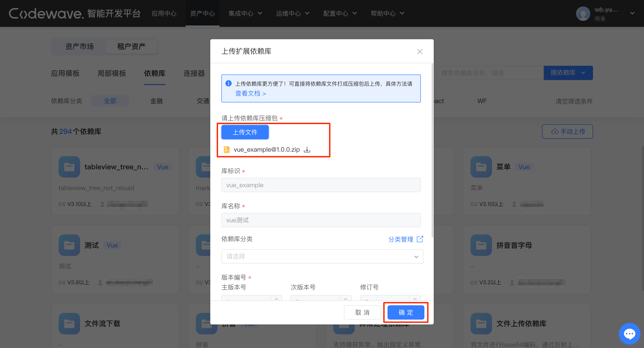
Task: Go to 应用中心 in the header
Action: [x=164, y=13]
